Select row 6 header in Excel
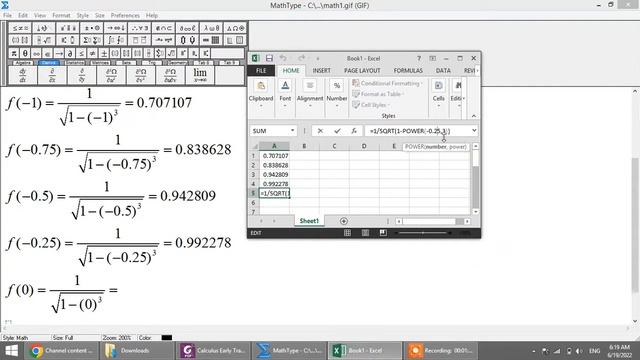Viewport: 640px width, 360px height. (x=253, y=203)
